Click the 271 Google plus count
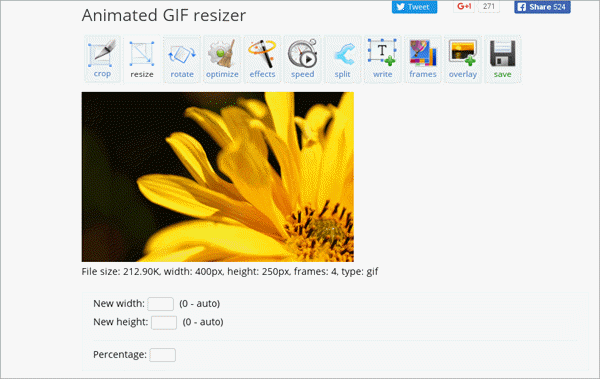 tap(489, 7)
